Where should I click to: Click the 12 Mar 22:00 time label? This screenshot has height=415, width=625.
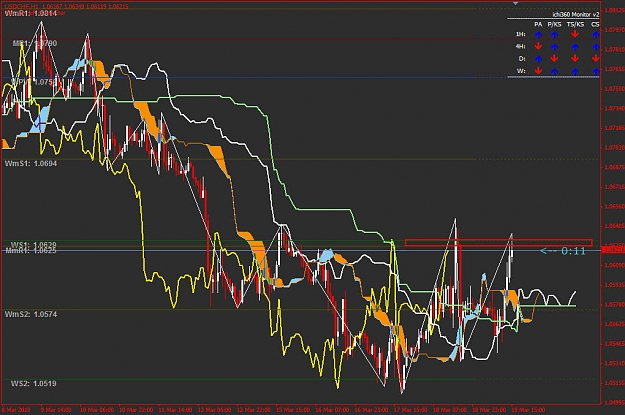[x=254, y=410]
